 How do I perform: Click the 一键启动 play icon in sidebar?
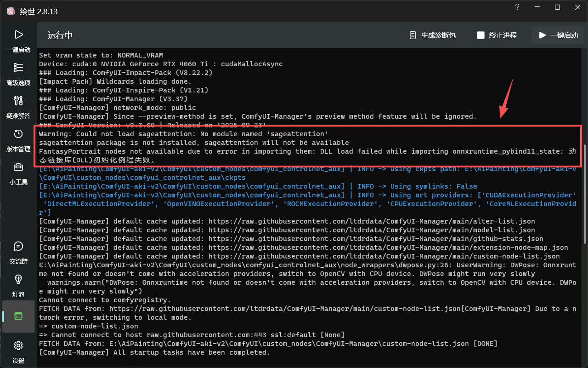click(x=18, y=34)
